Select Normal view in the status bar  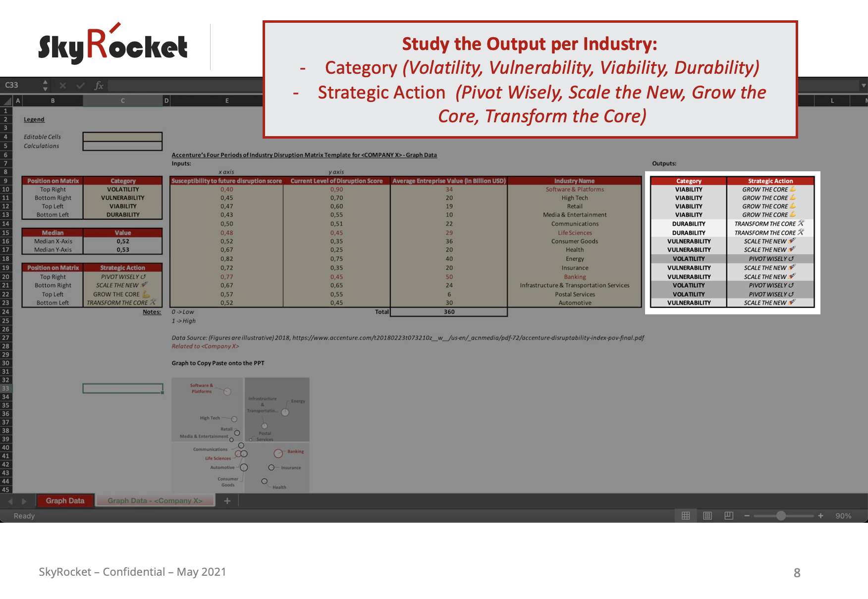tap(686, 515)
